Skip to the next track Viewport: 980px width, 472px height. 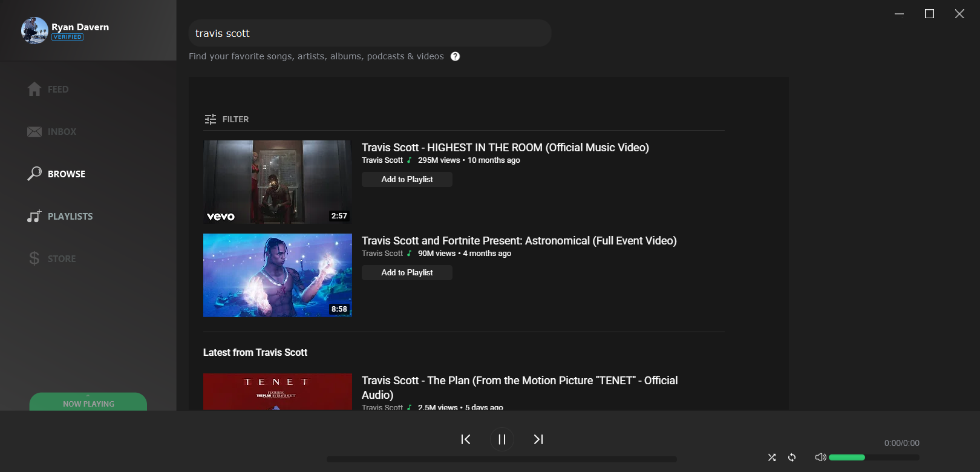coord(538,439)
